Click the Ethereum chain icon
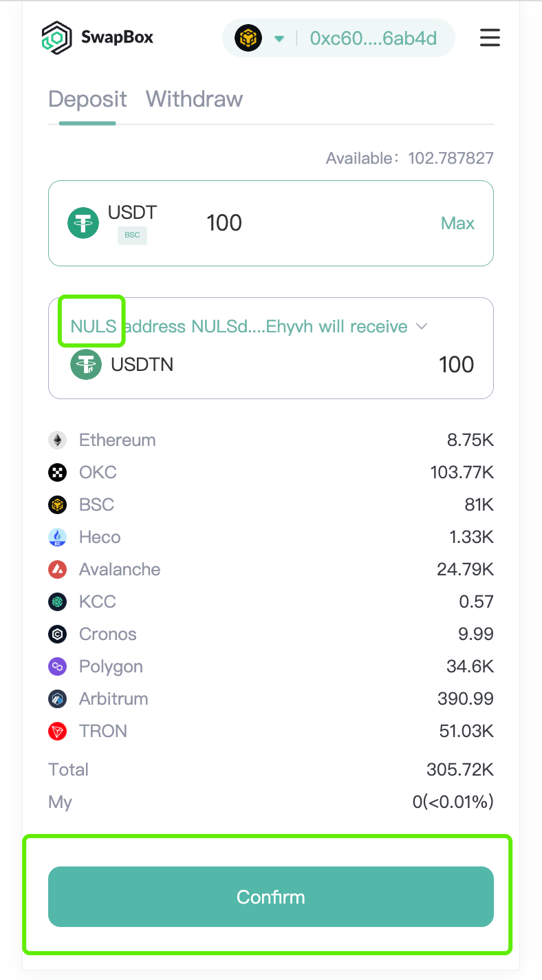This screenshot has width=542, height=980. tap(57, 440)
